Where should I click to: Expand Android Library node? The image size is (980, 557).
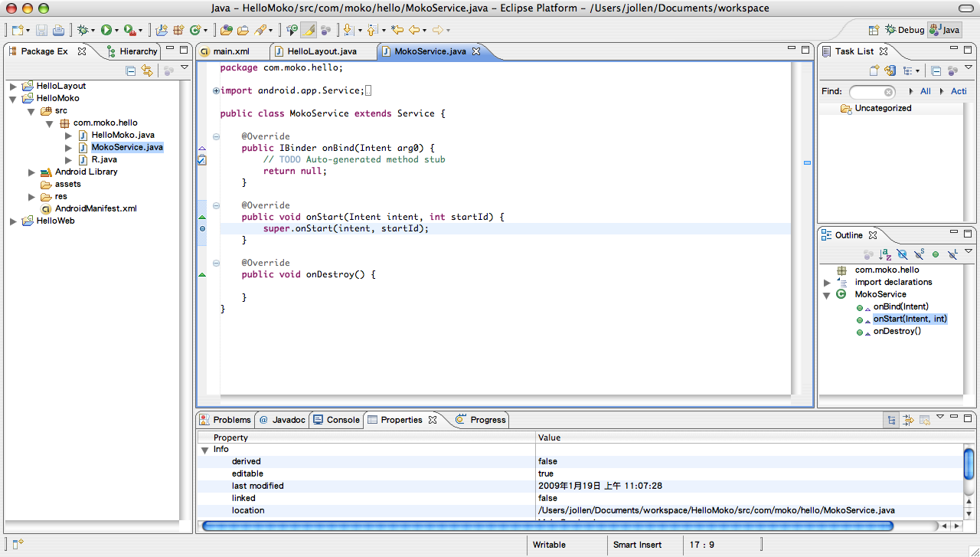pos(31,172)
